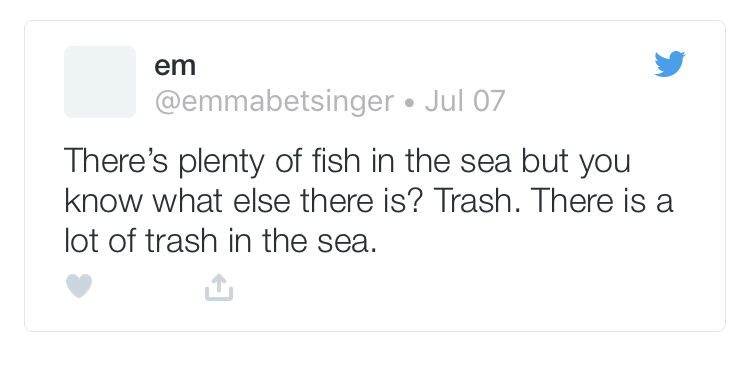Visit the @emmabetsinger handle link

click(x=274, y=102)
